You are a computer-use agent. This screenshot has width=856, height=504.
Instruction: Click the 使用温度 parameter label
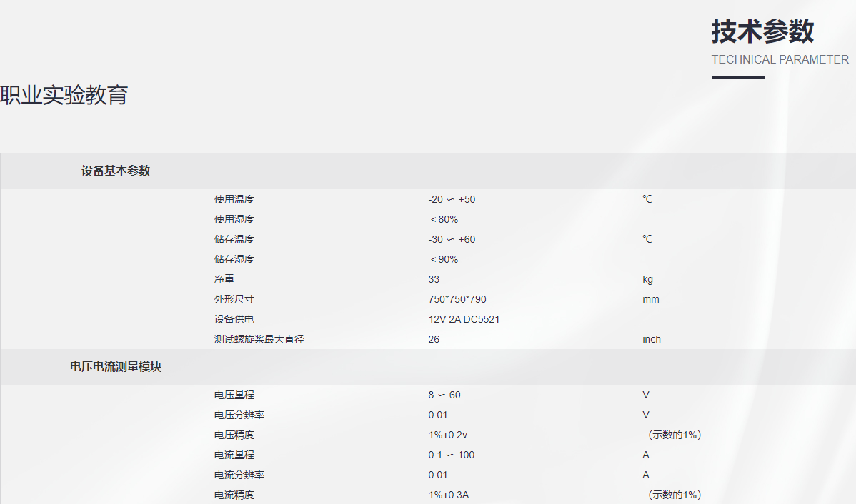point(234,199)
